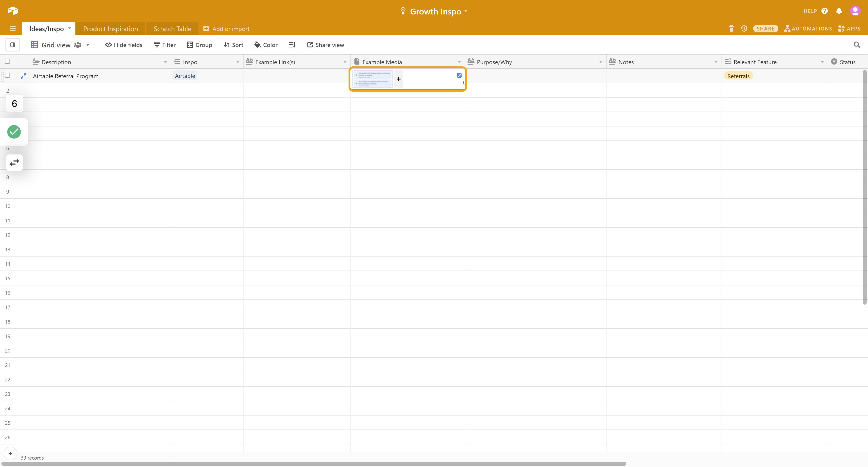Open base revision history icon

tap(744, 29)
